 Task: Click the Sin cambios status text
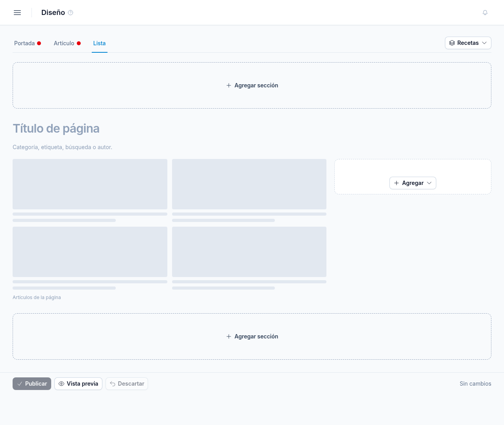(x=475, y=384)
